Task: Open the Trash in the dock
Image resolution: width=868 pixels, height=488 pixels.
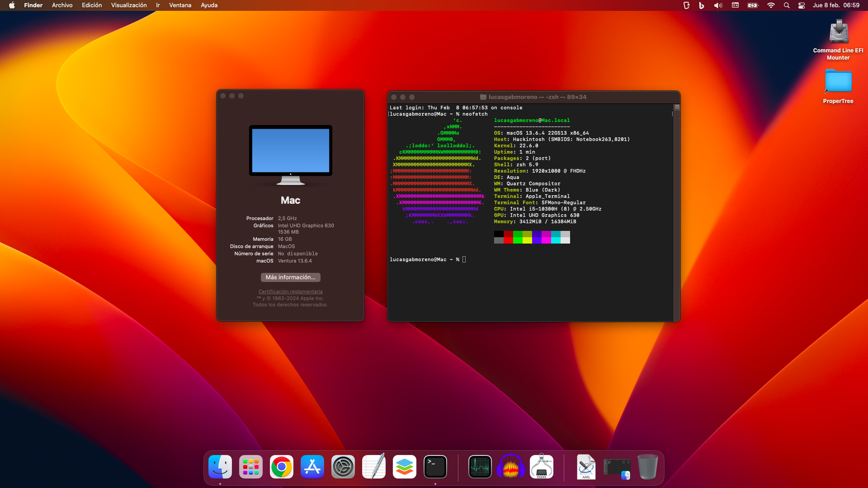Action: 647,467
